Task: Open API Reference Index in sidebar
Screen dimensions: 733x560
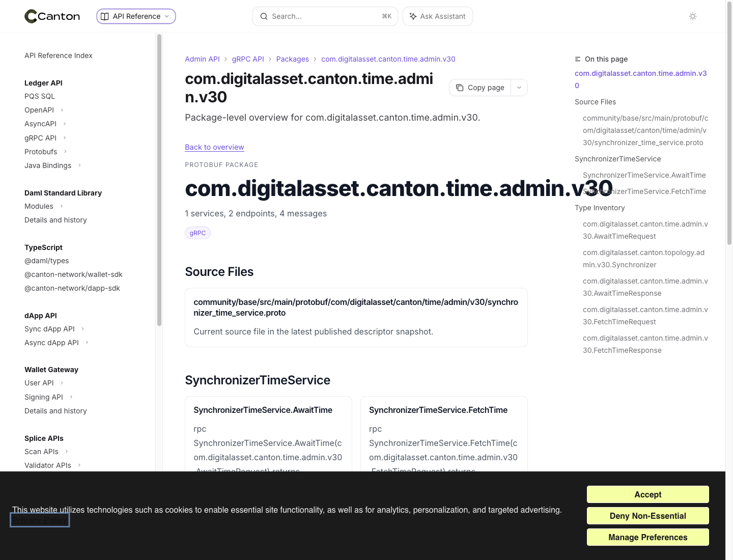Action: pos(59,55)
